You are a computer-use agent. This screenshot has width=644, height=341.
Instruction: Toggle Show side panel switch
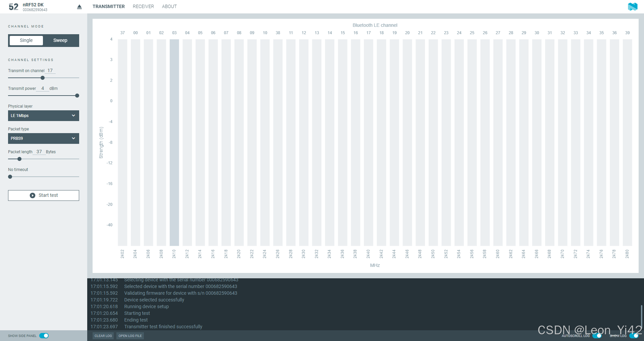point(44,336)
